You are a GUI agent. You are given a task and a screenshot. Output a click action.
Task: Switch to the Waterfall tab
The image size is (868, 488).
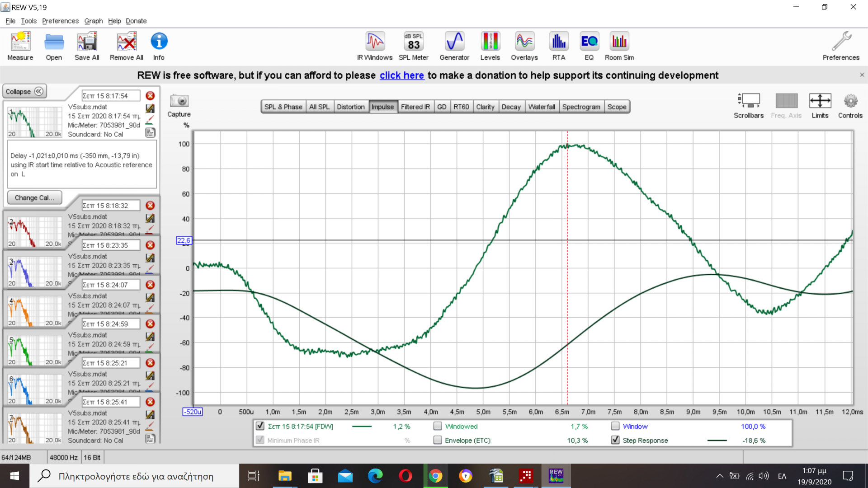click(x=541, y=107)
